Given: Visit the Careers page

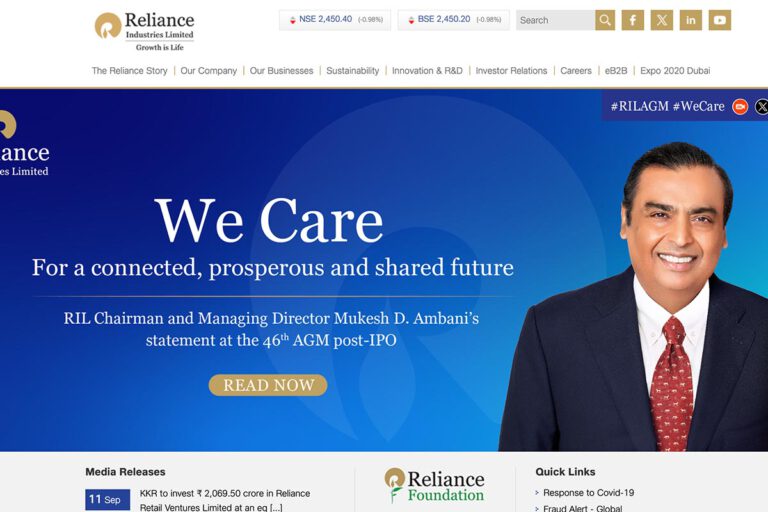Looking at the screenshot, I should coord(576,71).
